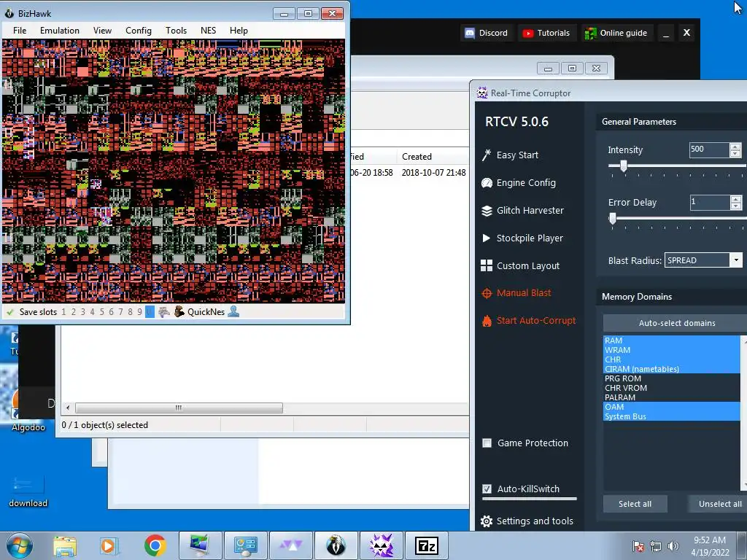The height and width of the screenshot is (560, 747).
Task: Open the Emulation menu
Action: click(x=60, y=31)
